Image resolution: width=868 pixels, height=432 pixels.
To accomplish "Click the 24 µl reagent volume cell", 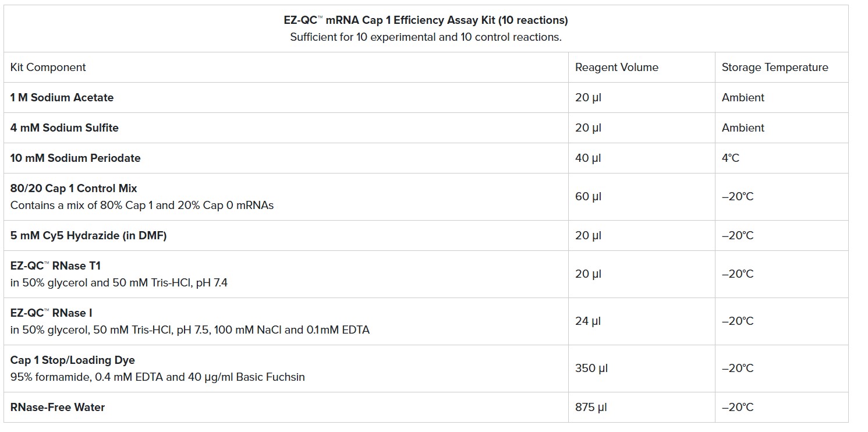I will click(588, 321).
